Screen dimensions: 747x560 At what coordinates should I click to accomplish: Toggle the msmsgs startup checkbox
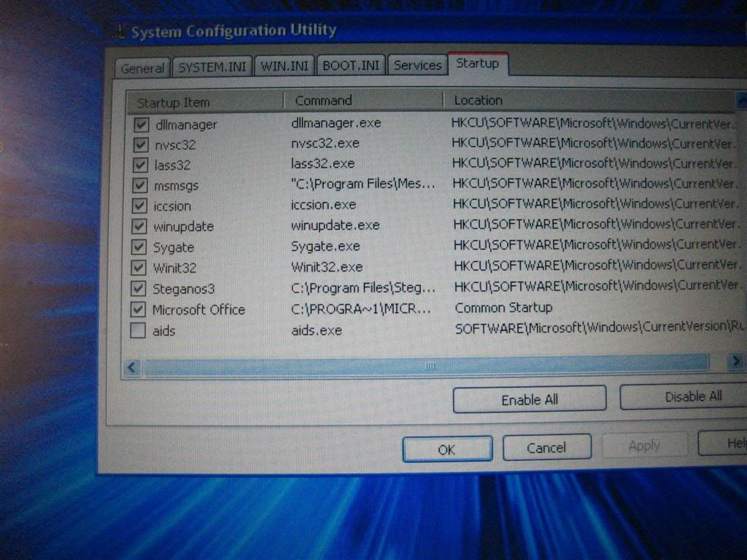pos(140,185)
